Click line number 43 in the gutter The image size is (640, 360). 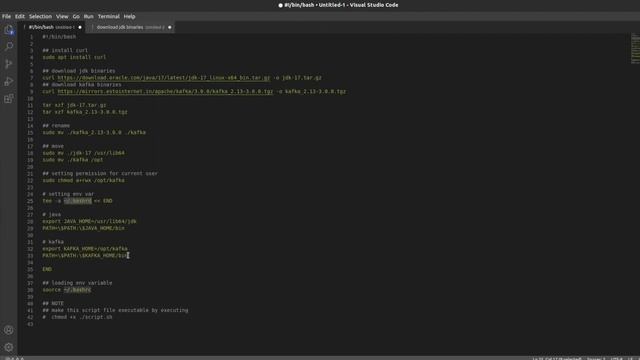pyautogui.click(x=30, y=324)
